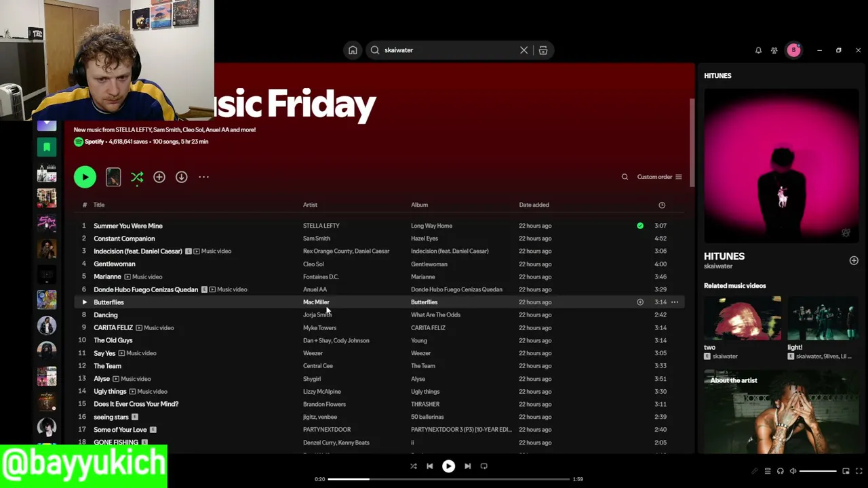Open the Connect to a device menu
This screenshot has width=868, height=488.
pos(780,471)
